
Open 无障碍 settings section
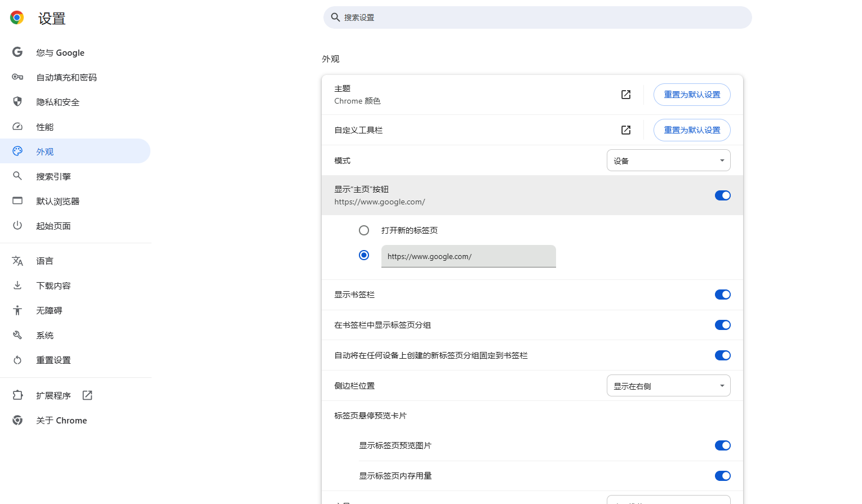point(75,310)
